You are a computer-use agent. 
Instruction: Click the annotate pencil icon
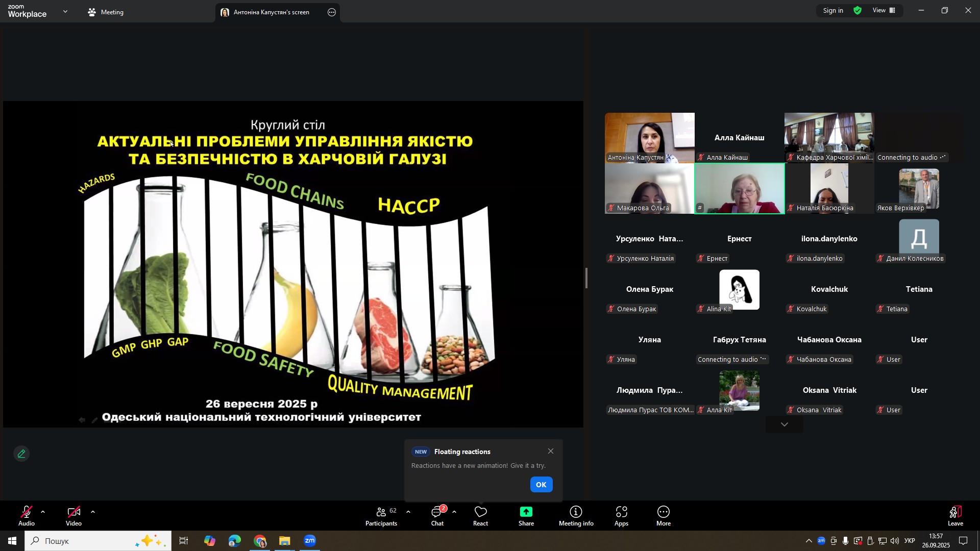21,454
